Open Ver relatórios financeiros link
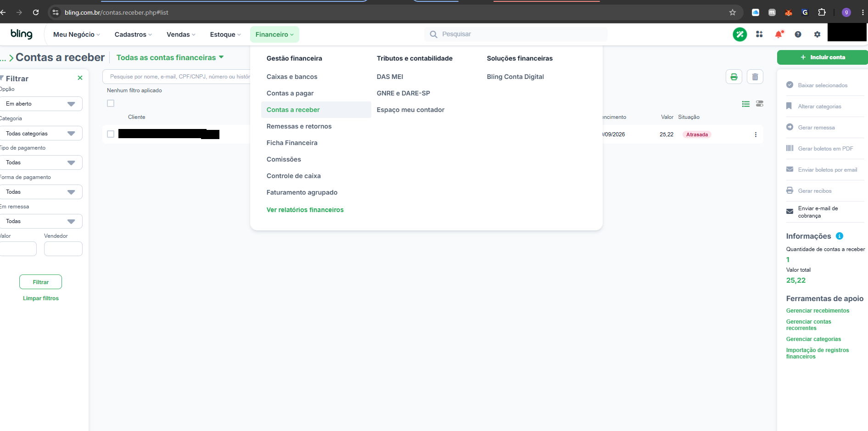The height and width of the screenshot is (431, 868). coord(305,210)
